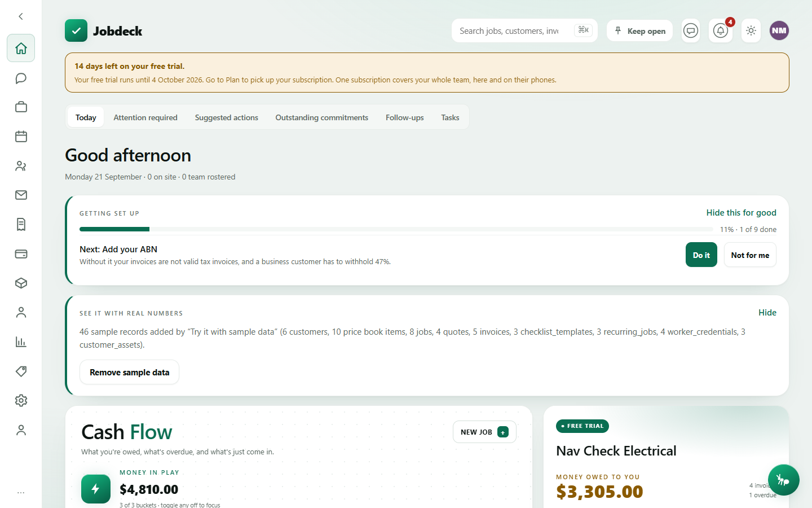This screenshot has height=508, width=812.
Task: Open the chat bubble icon in sidebar
Action: 21,78
